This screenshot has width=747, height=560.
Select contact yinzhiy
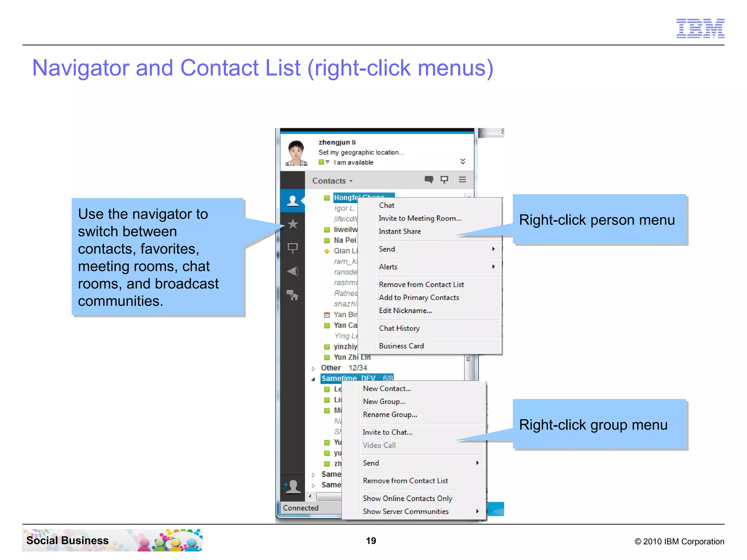[345, 347]
